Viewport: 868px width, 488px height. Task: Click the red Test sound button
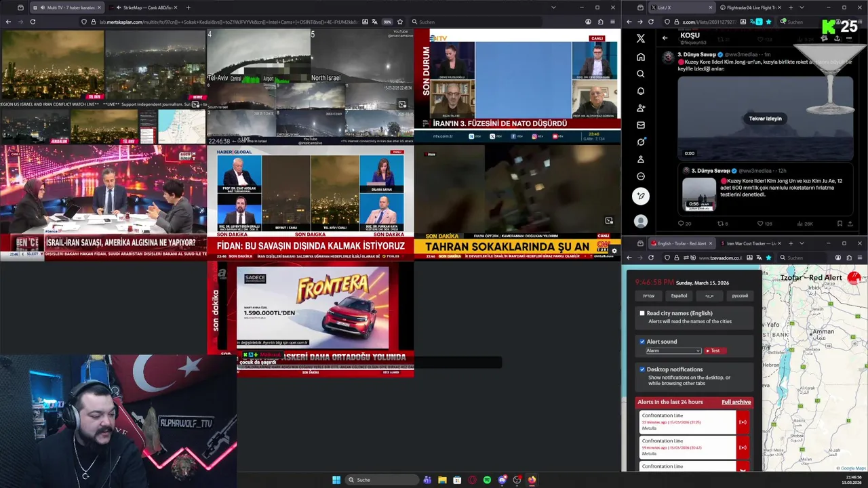[x=715, y=350]
